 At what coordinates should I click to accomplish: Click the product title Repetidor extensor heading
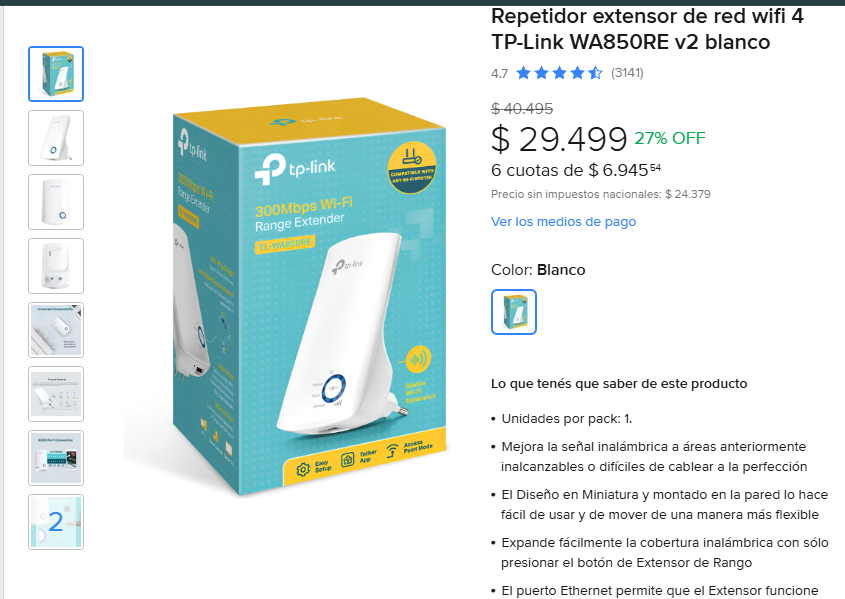tap(647, 29)
